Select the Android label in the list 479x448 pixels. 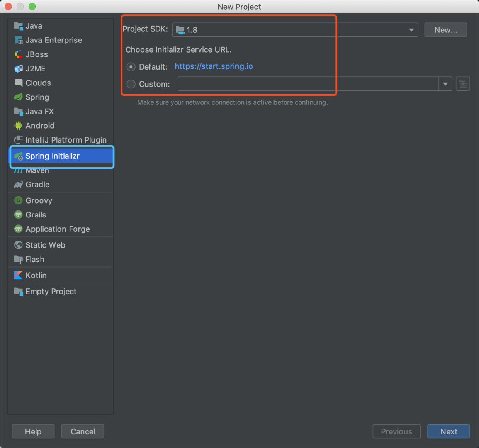click(x=40, y=126)
